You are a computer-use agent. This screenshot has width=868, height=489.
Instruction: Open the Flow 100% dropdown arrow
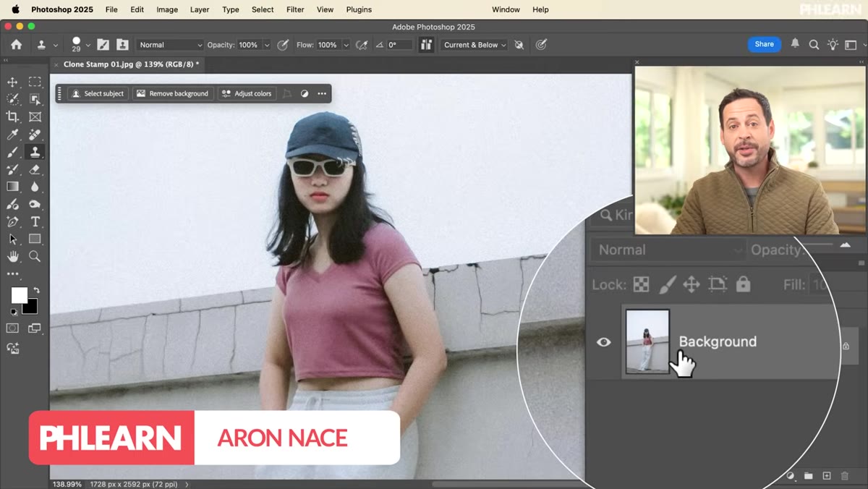click(x=346, y=45)
